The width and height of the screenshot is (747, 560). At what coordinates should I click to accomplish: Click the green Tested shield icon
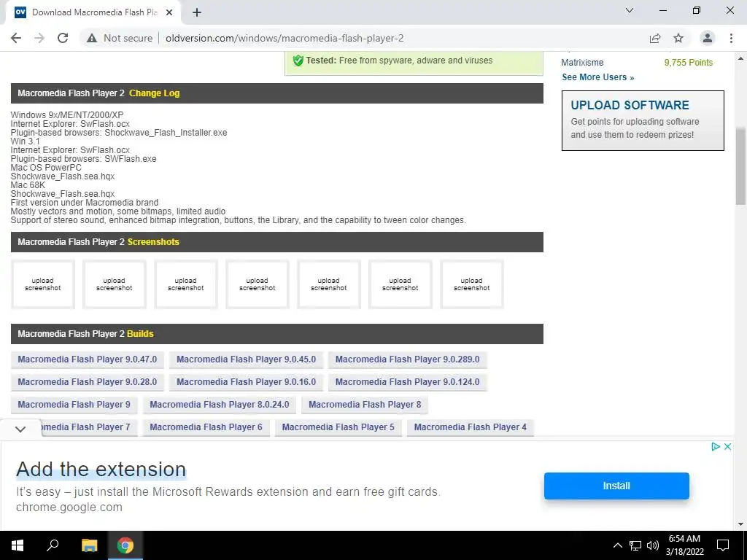(298, 61)
